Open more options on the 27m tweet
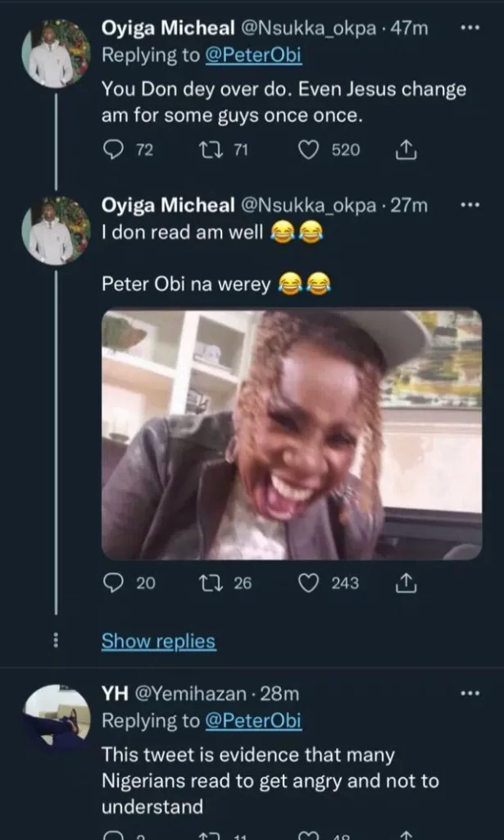The image size is (504, 840). click(x=470, y=205)
